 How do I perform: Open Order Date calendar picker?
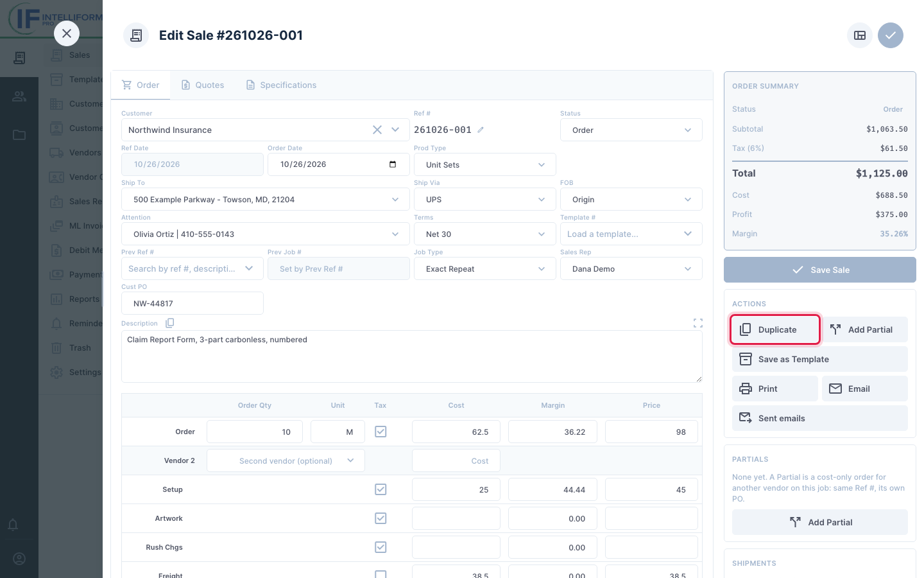393,164
